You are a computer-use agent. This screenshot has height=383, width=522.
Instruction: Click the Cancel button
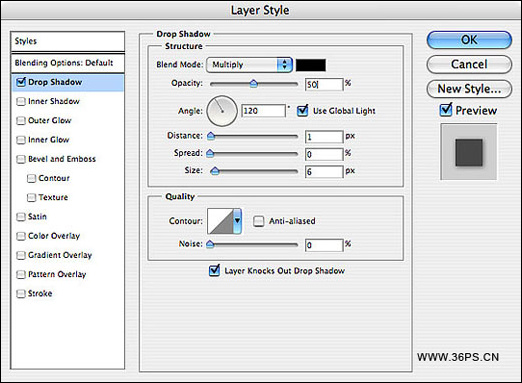(469, 64)
